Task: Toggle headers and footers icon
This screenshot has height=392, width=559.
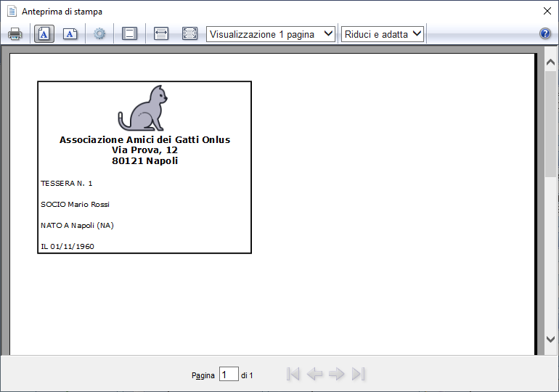Action: point(129,34)
